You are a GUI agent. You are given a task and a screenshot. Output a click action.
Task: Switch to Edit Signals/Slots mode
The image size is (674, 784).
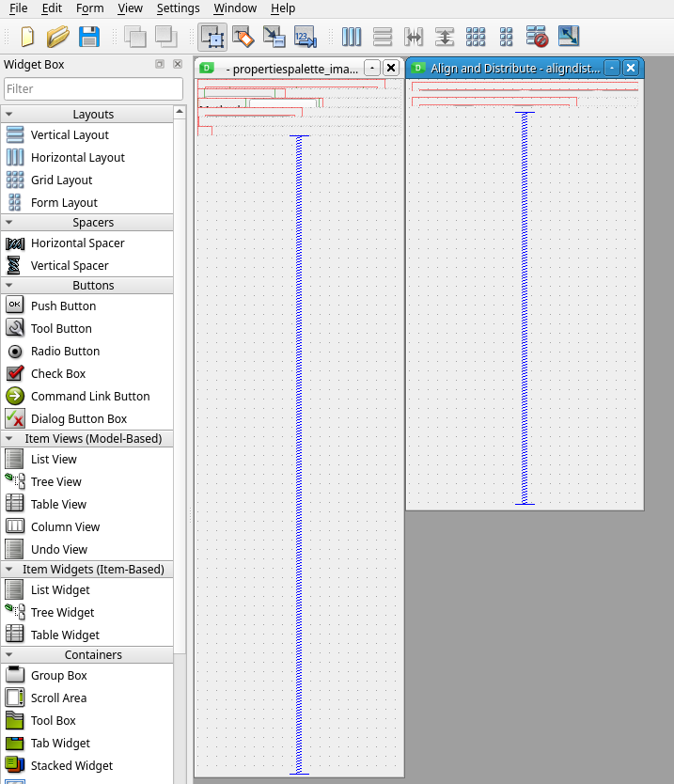click(x=243, y=37)
